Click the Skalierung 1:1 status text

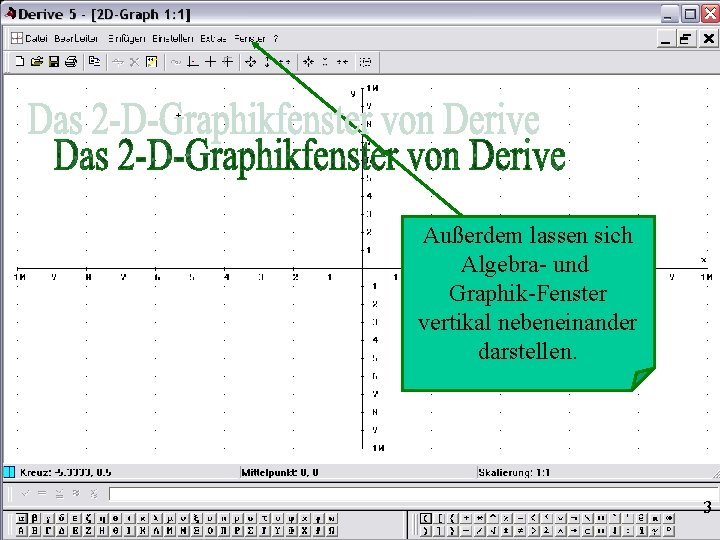tap(514, 472)
